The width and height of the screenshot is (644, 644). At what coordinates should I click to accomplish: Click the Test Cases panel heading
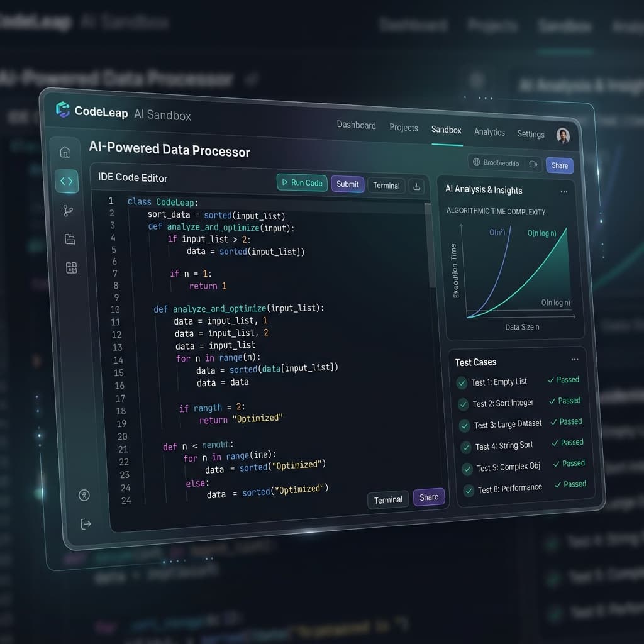click(475, 362)
